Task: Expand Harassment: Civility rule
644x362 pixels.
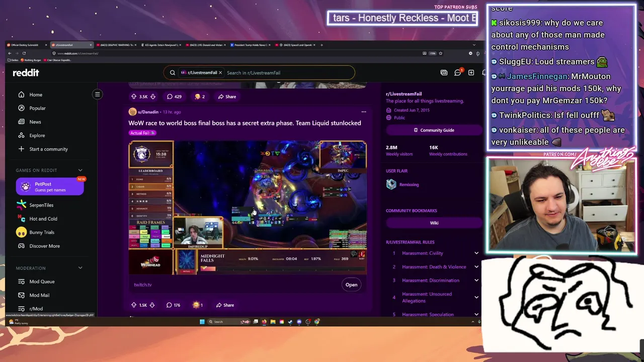Action: [x=476, y=253]
